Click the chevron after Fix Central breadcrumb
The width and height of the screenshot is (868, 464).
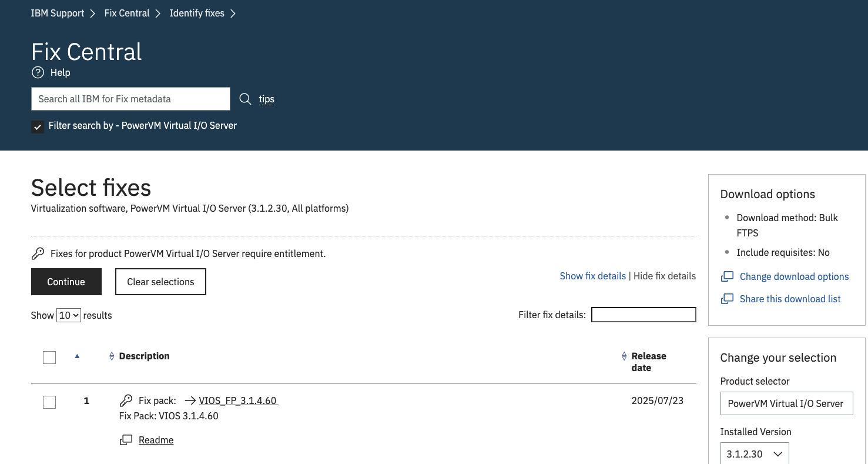click(158, 13)
